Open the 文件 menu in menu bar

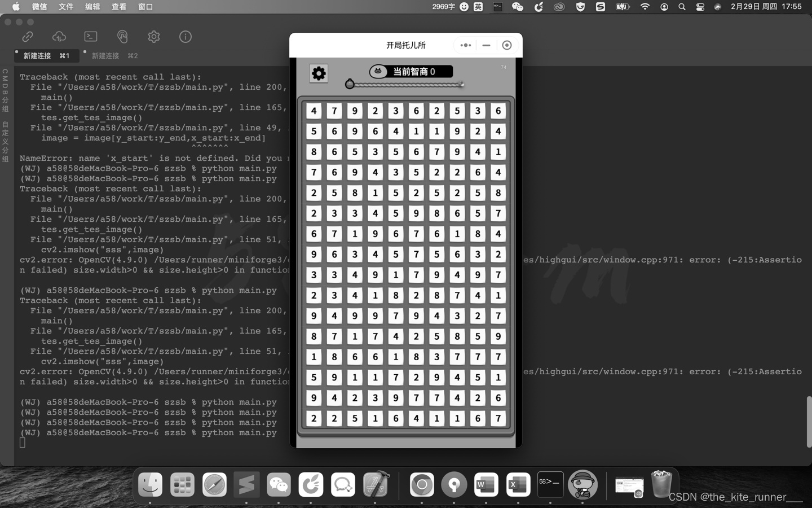[66, 7]
